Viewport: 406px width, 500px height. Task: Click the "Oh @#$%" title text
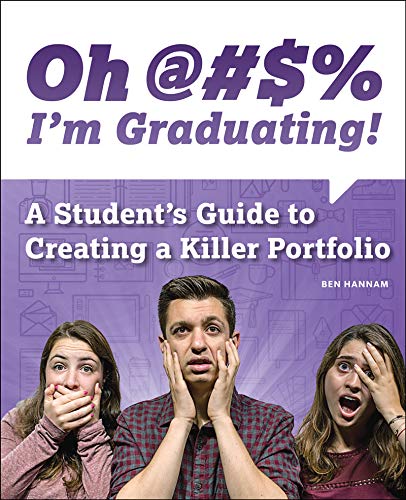point(204,71)
